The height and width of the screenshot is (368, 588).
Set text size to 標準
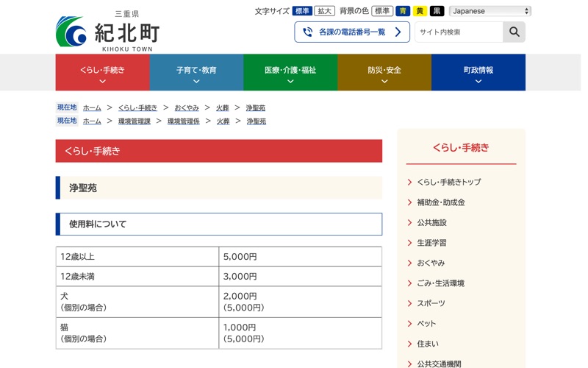point(302,11)
